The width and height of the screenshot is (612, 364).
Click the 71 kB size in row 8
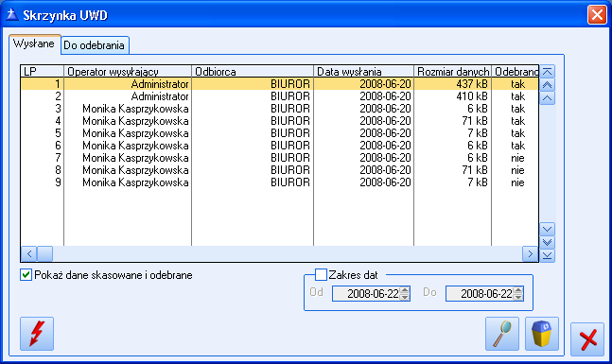pyautogui.click(x=475, y=170)
